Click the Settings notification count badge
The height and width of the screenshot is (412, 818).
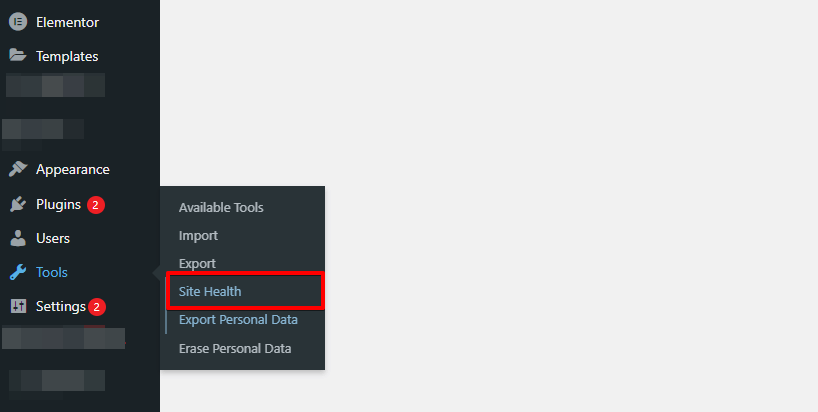(x=97, y=307)
